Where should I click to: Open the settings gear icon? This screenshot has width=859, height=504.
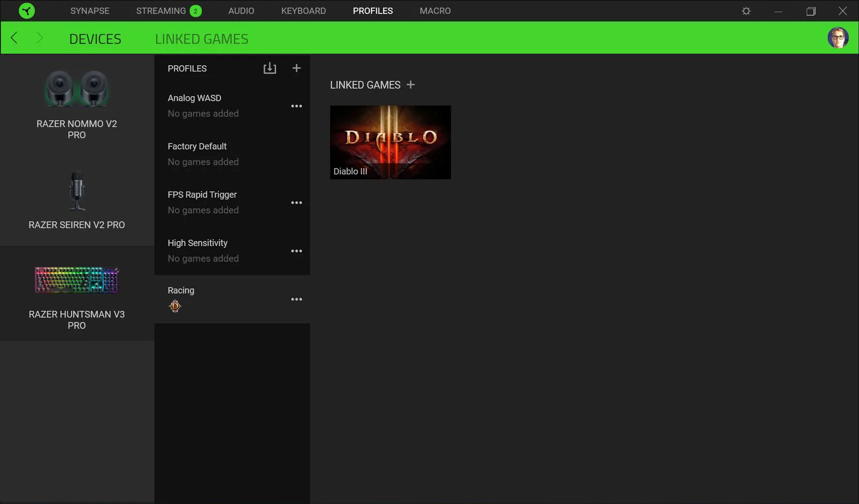pyautogui.click(x=746, y=11)
